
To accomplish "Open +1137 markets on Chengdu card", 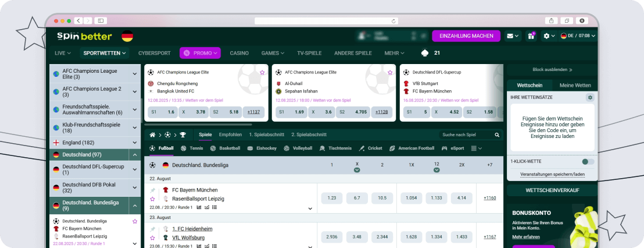I will (254, 112).
